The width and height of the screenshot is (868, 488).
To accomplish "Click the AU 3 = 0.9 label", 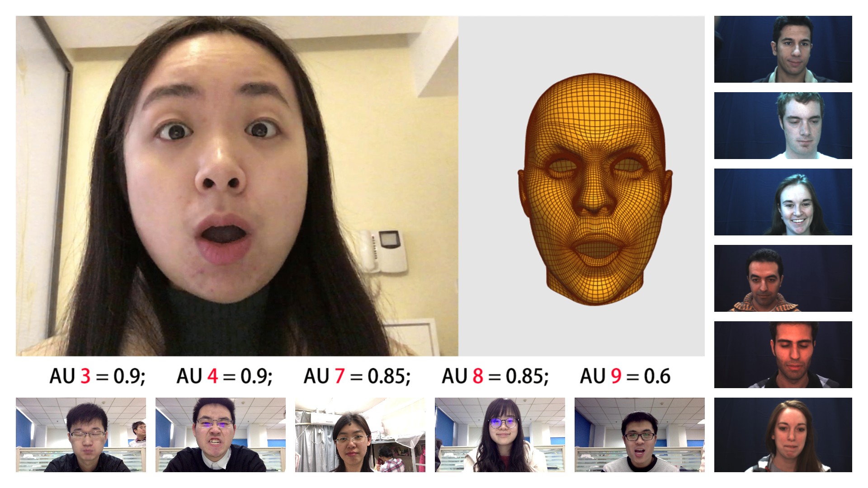I will click(97, 376).
